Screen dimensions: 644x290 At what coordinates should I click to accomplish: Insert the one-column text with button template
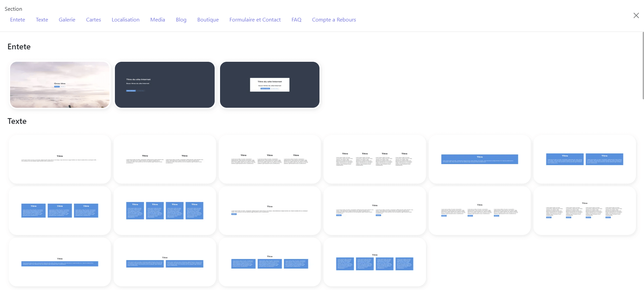pos(270,210)
